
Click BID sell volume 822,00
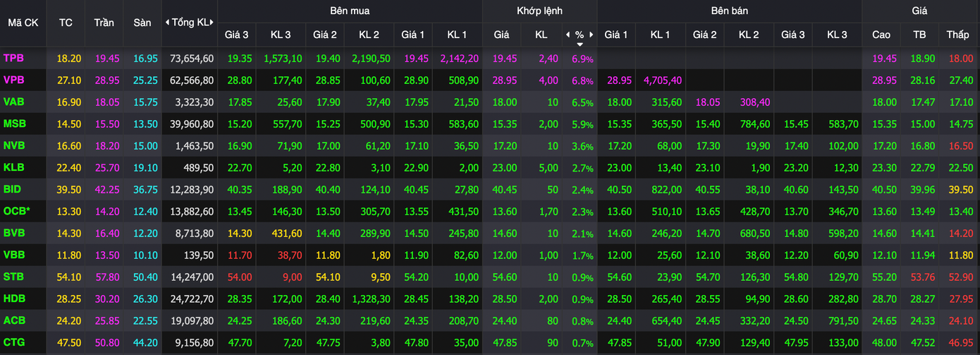click(x=667, y=190)
